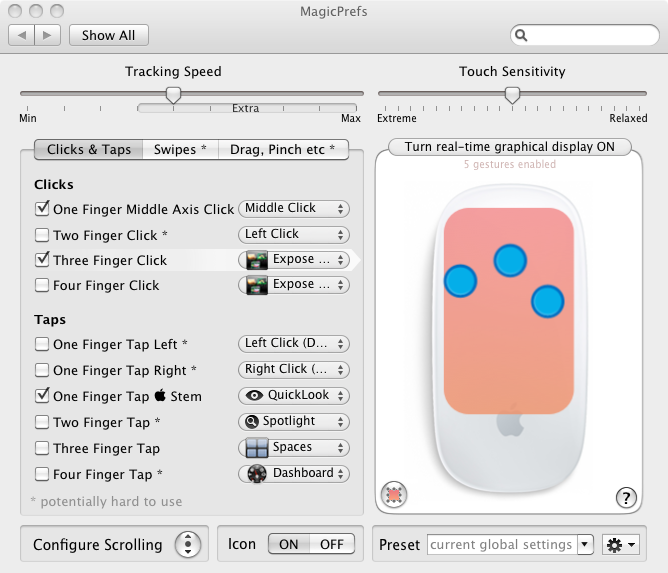Click the Spotlight magnifier icon in popup
This screenshot has width=668, height=573.
coord(252,422)
